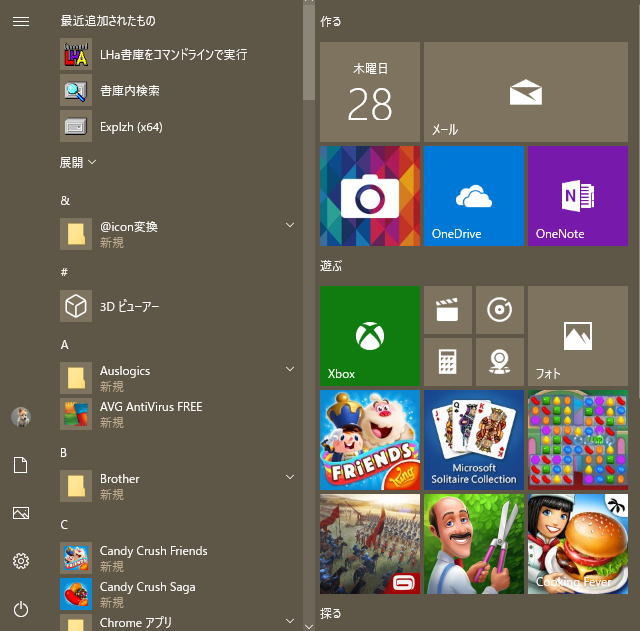Open the hamburger menu icon
The height and width of the screenshot is (631, 640).
21,21
